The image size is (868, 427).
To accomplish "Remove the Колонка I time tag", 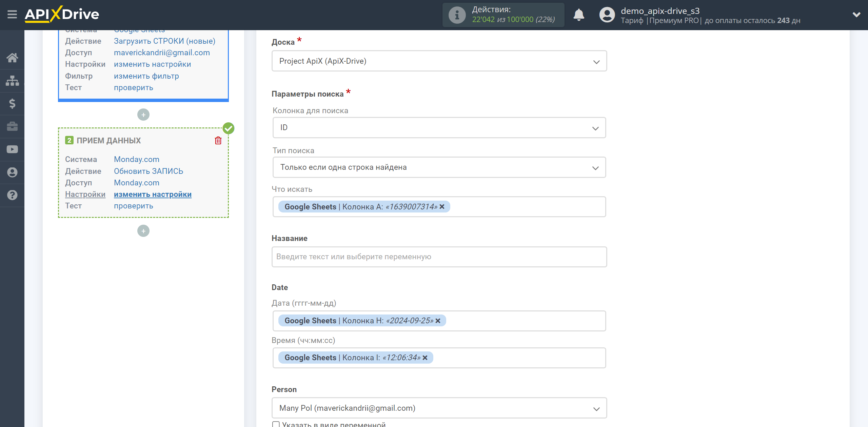I will coord(425,358).
